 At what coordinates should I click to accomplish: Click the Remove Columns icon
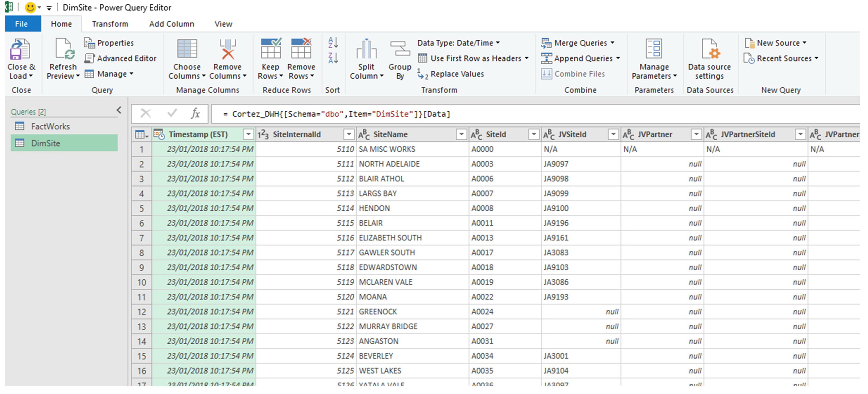(228, 50)
